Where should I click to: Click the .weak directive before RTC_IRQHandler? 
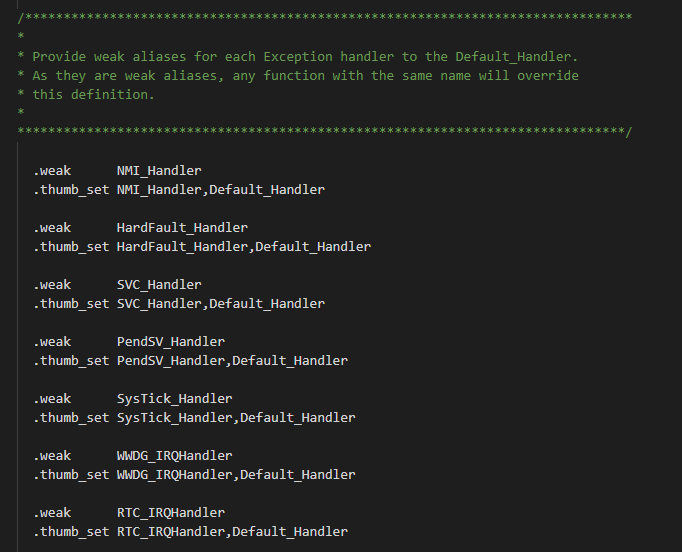point(52,513)
